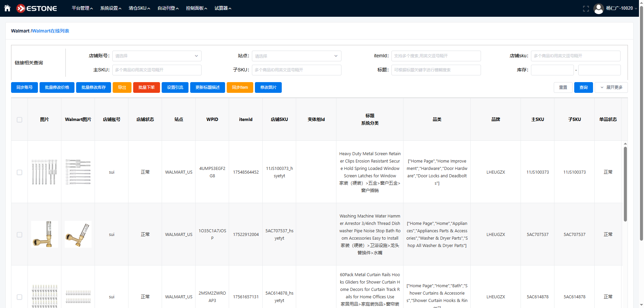Open the 平台管理 menu

click(82, 8)
